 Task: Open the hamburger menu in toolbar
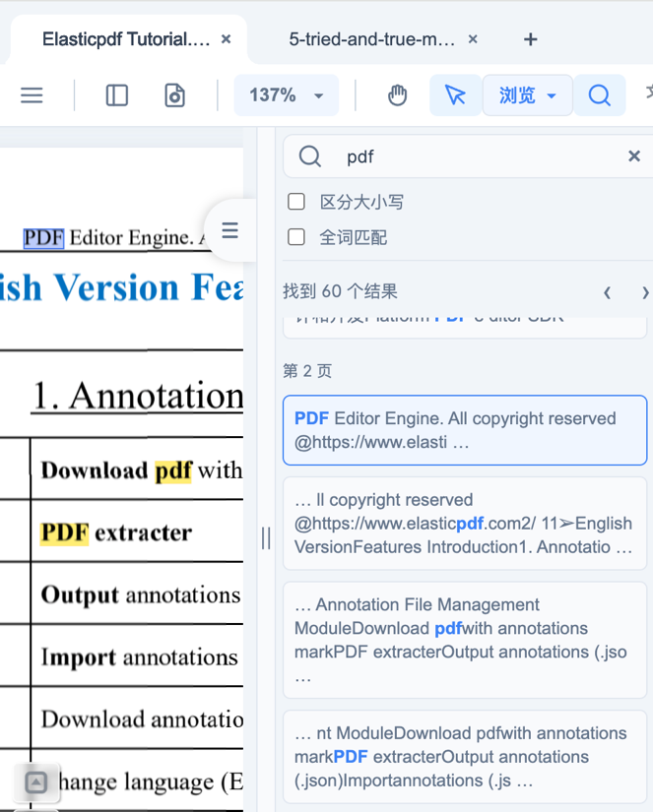[x=32, y=95]
